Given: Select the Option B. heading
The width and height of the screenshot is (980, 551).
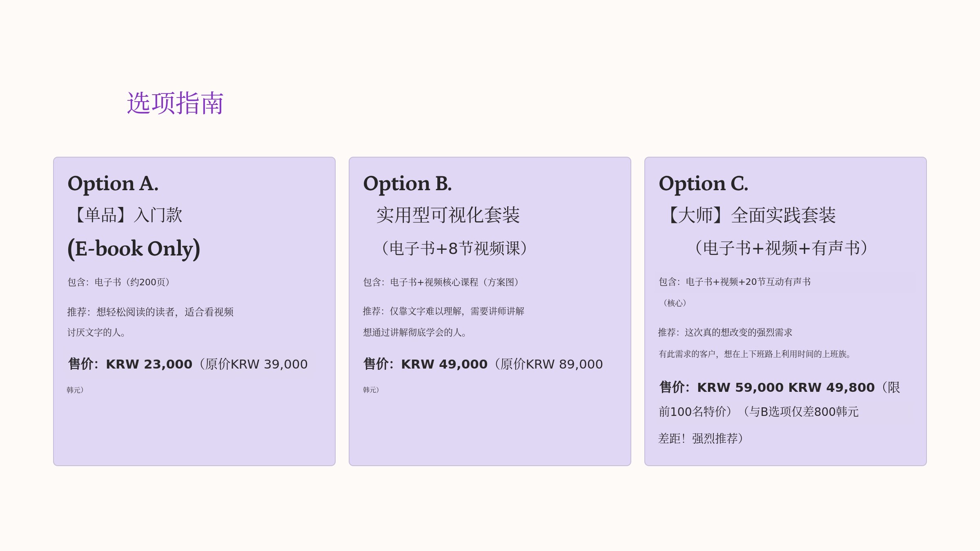Looking at the screenshot, I should [x=408, y=183].
